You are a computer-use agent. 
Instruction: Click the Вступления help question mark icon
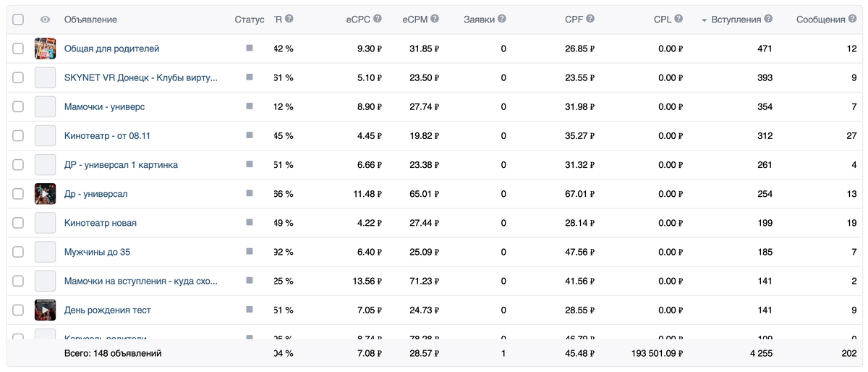[768, 20]
